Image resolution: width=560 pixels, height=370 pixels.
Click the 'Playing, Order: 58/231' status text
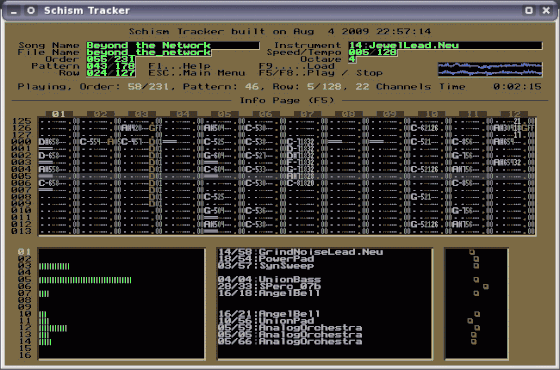[x=93, y=87]
